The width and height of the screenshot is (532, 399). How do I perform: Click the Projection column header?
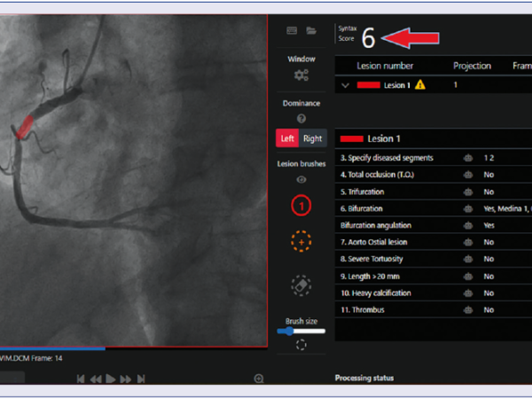472,66
